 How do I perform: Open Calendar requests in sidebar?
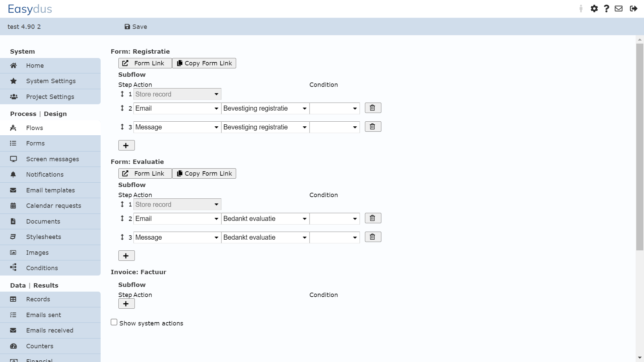[50, 206]
